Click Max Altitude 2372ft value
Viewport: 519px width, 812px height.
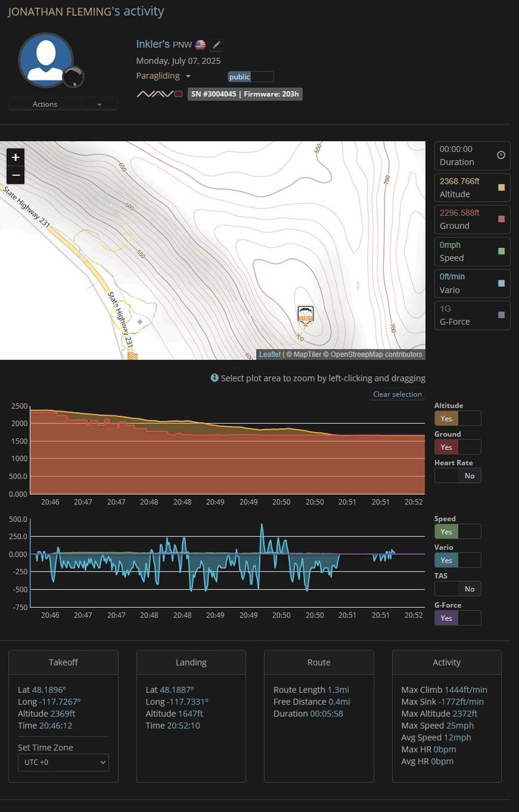[465, 713]
